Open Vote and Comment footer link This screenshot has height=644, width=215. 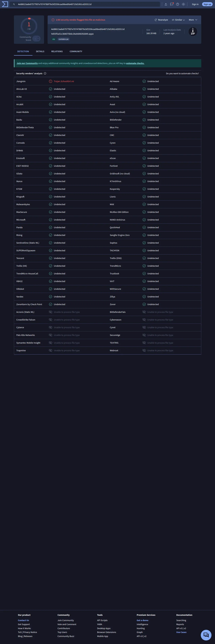(x=67, y=624)
